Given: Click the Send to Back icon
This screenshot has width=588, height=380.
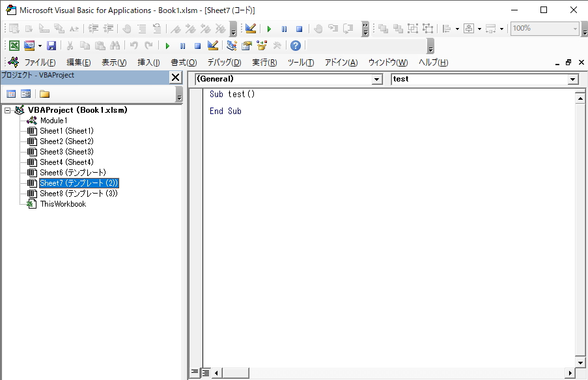Looking at the screenshot, I should [x=398, y=29].
